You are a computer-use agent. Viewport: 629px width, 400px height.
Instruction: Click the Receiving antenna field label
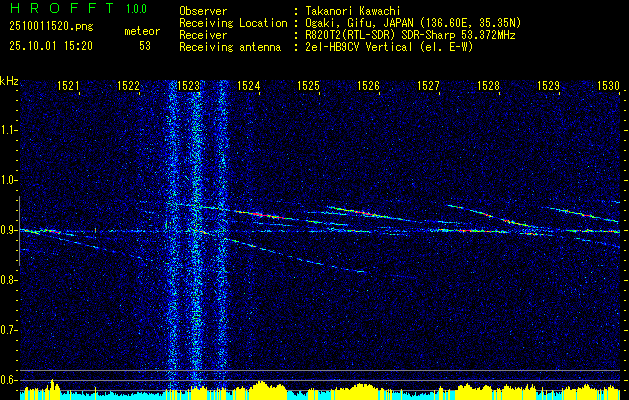click(230, 47)
